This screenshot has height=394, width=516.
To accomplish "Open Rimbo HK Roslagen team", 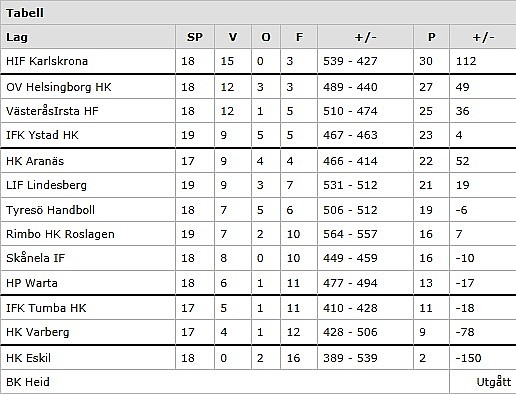I will click(x=60, y=234).
